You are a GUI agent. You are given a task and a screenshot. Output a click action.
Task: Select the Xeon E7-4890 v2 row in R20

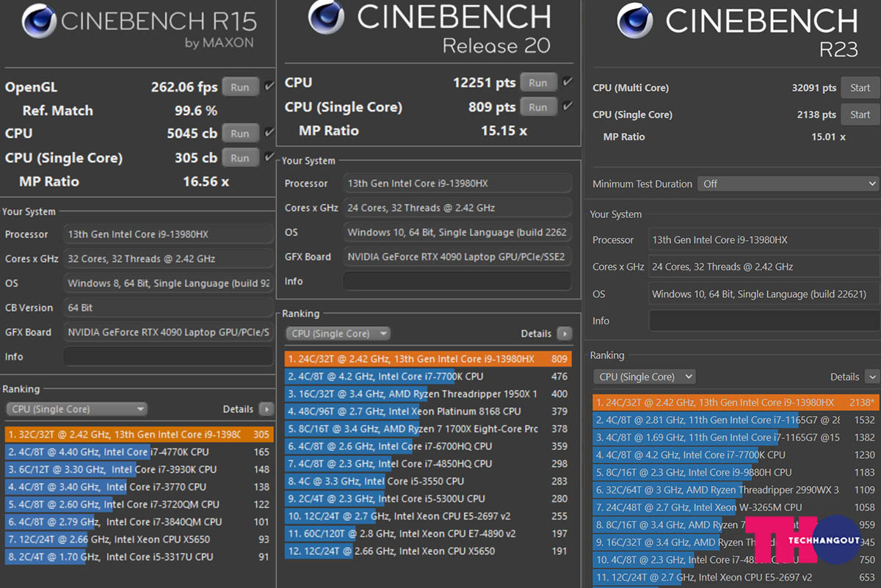429,534
